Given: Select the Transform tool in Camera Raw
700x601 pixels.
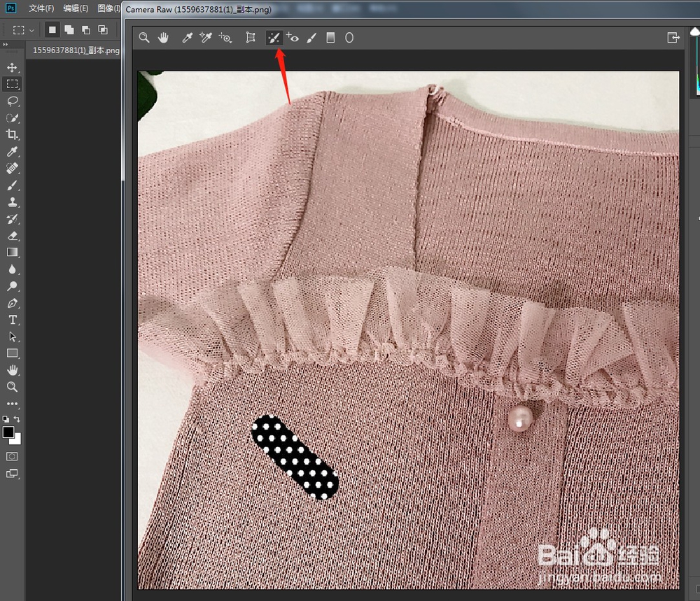Looking at the screenshot, I should click(x=251, y=38).
